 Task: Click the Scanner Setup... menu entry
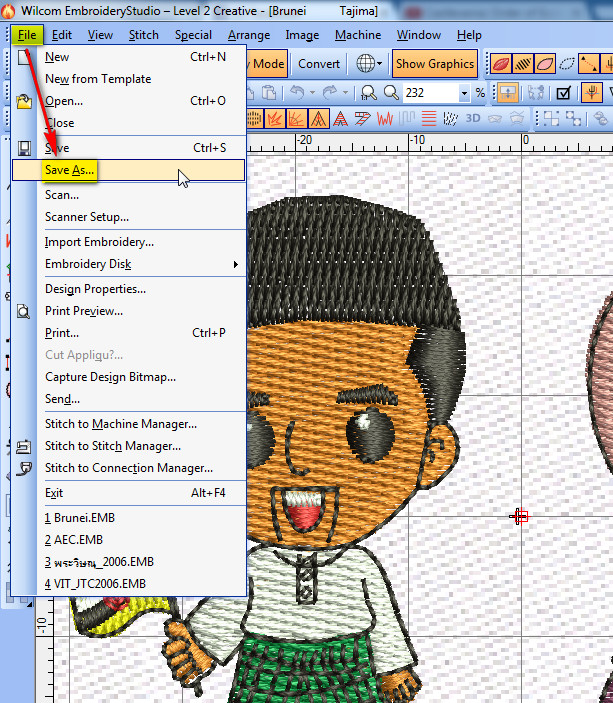(87, 217)
